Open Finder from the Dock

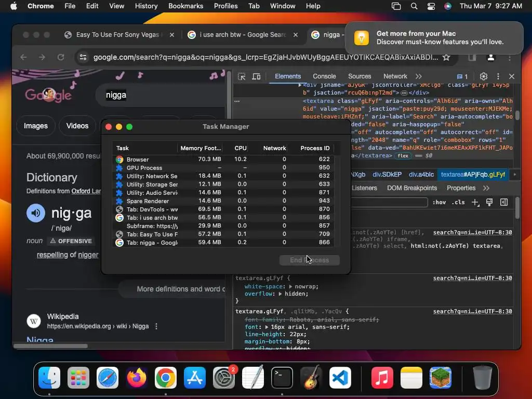pyautogui.click(x=49, y=378)
